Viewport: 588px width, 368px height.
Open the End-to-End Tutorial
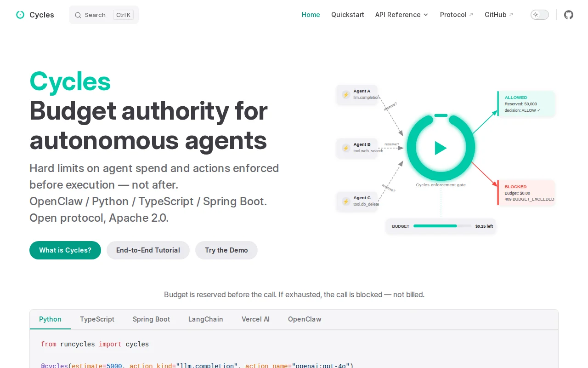pyautogui.click(x=148, y=250)
